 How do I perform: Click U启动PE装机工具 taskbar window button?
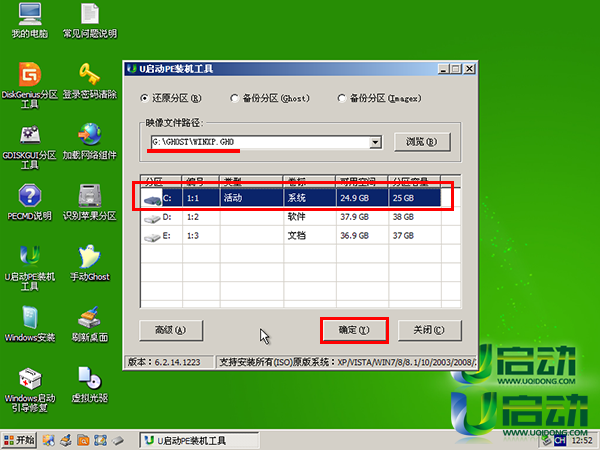pyautogui.click(x=199, y=440)
